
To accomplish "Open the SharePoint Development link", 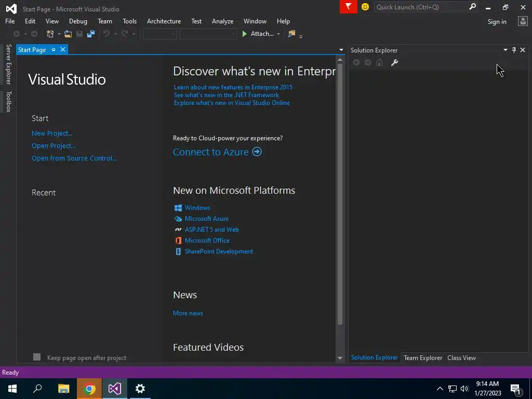I will pos(219,251).
